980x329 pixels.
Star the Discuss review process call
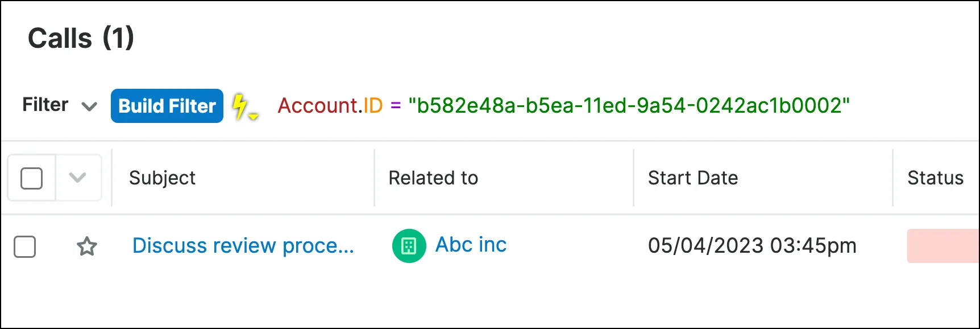tap(87, 246)
